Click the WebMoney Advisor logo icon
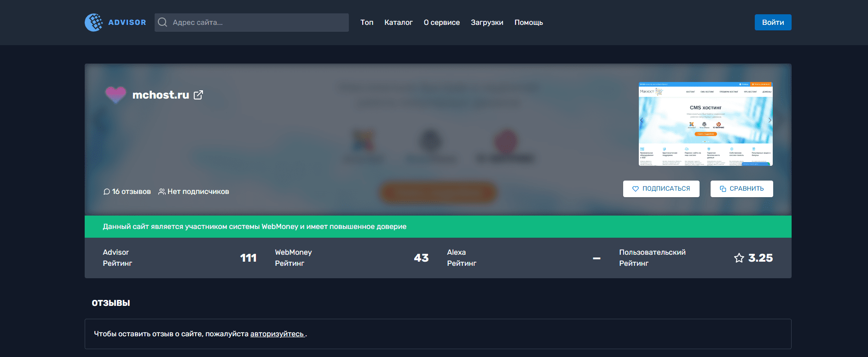The image size is (868, 357). [x=94, y=23]
